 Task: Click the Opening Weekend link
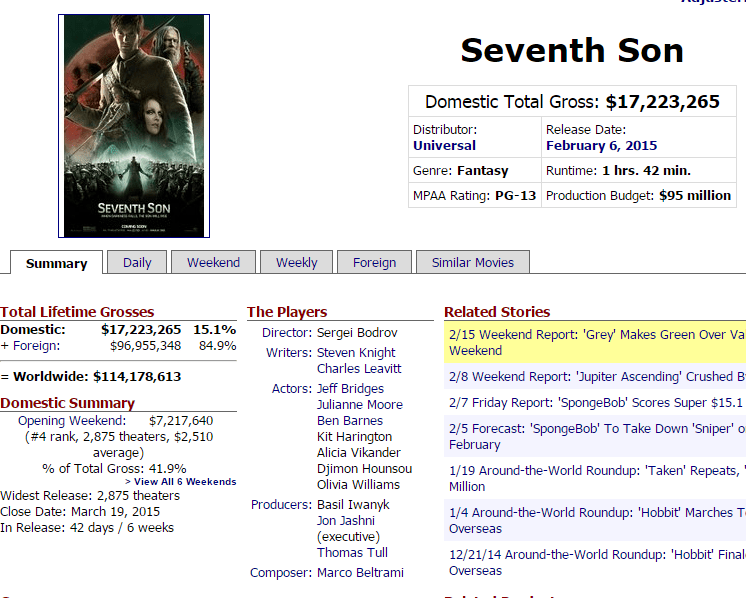click(x=72, y=421)
